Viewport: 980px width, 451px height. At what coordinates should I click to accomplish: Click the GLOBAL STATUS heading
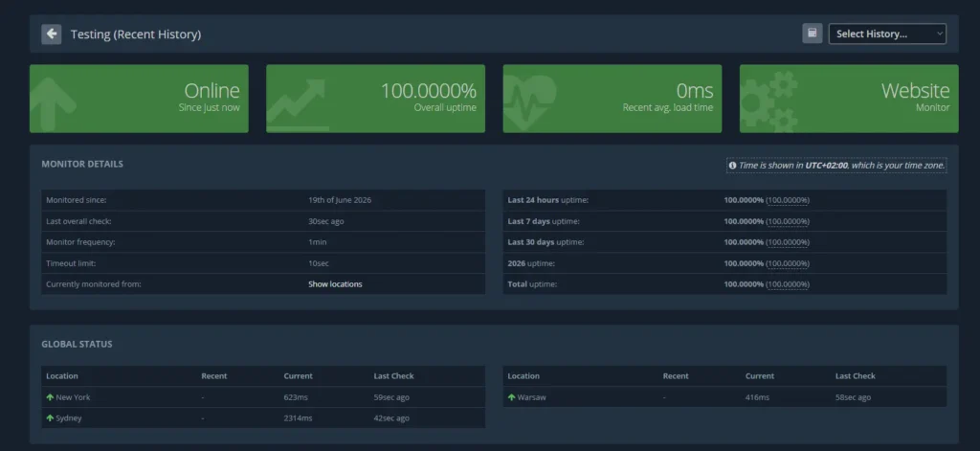point(77,344)
